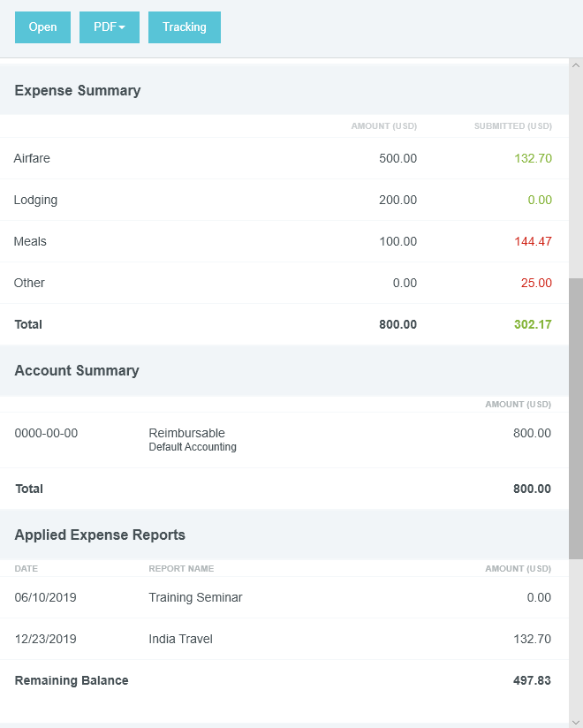Open the India Travel expense report
583x728 pixels.
click(180, 640)
